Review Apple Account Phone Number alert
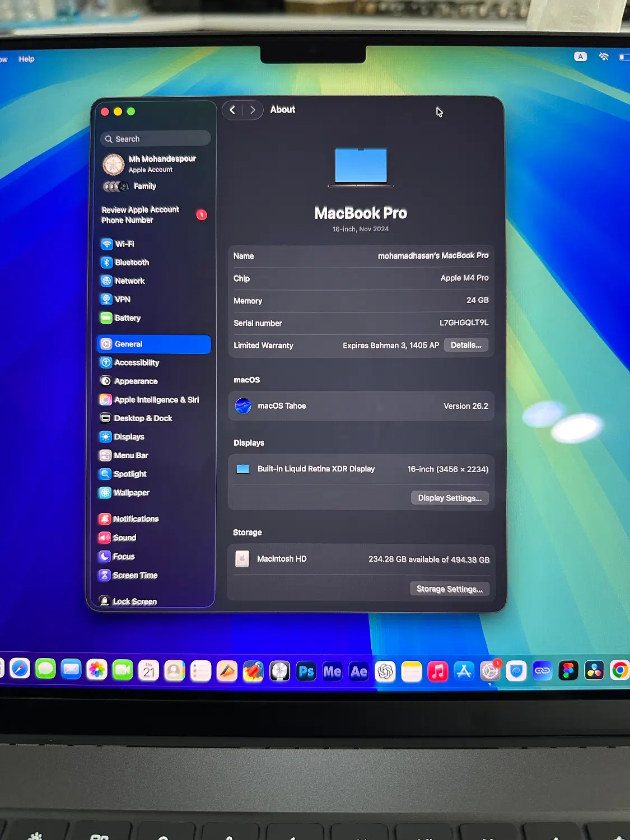The width and height of the screenshot is (630, 840). (x=154, y=215)
